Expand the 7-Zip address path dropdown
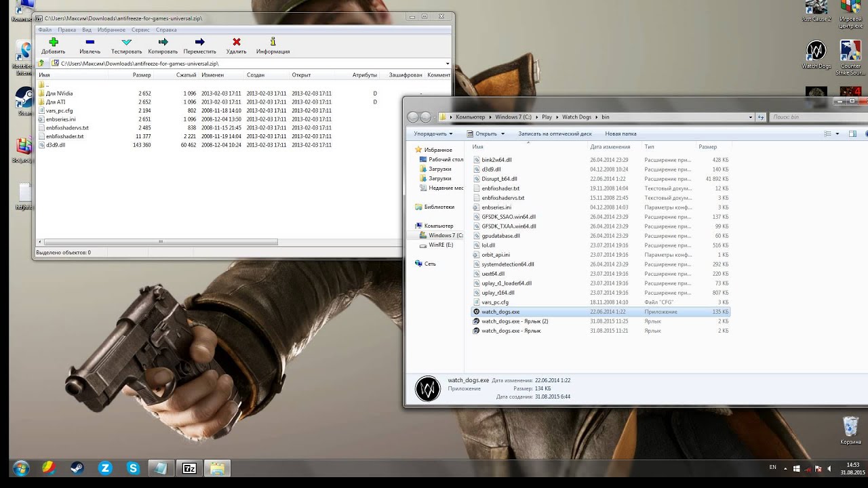The height and width of the screenshot is (488, 868). (447, 63)
